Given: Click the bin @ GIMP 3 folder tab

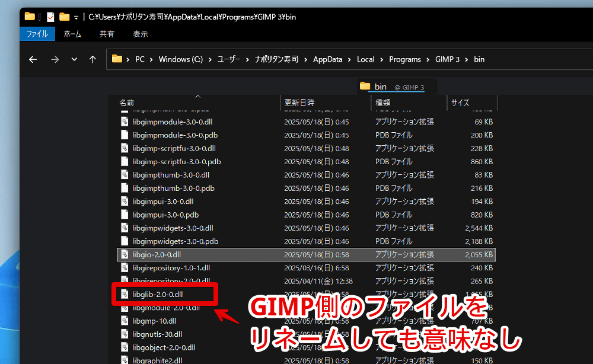Looking at the screenshot, I should pyautogui.click(x=396, y=87).
